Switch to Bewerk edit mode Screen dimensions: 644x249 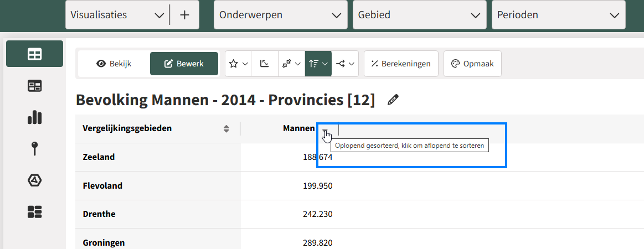(x=184, y=64)
